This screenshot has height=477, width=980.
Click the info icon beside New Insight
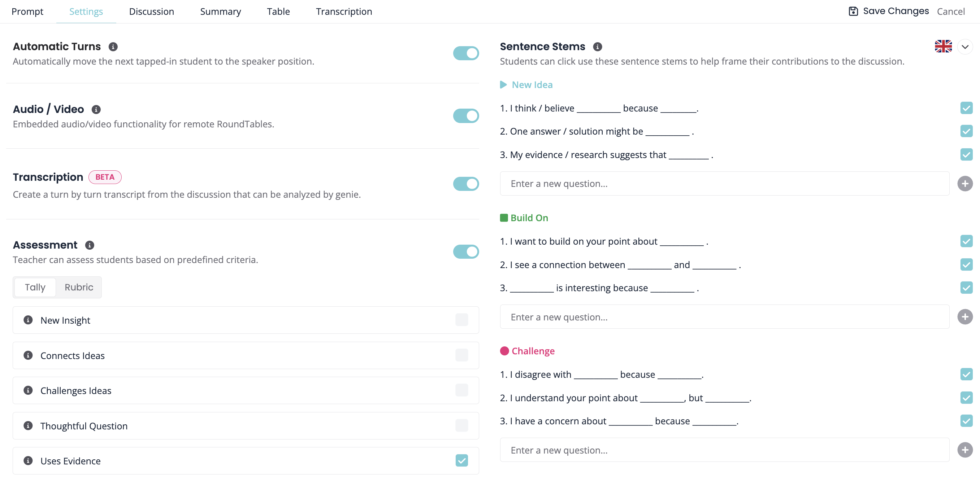pyautogui.click(x=28, y=320)
